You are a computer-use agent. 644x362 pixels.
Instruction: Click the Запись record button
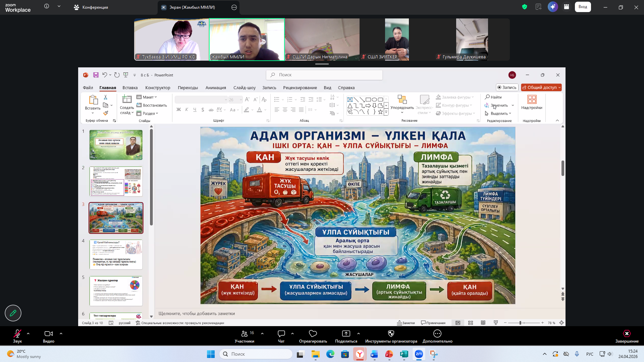(507, 87)
